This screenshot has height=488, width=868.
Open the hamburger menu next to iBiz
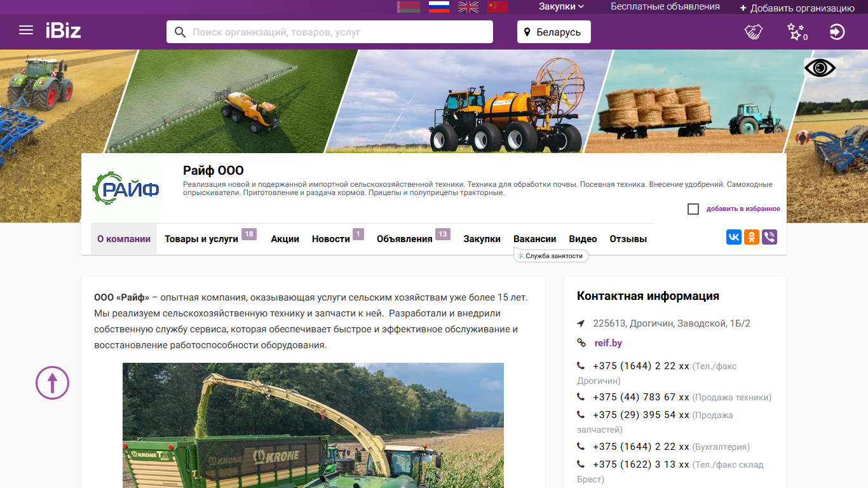26,30
